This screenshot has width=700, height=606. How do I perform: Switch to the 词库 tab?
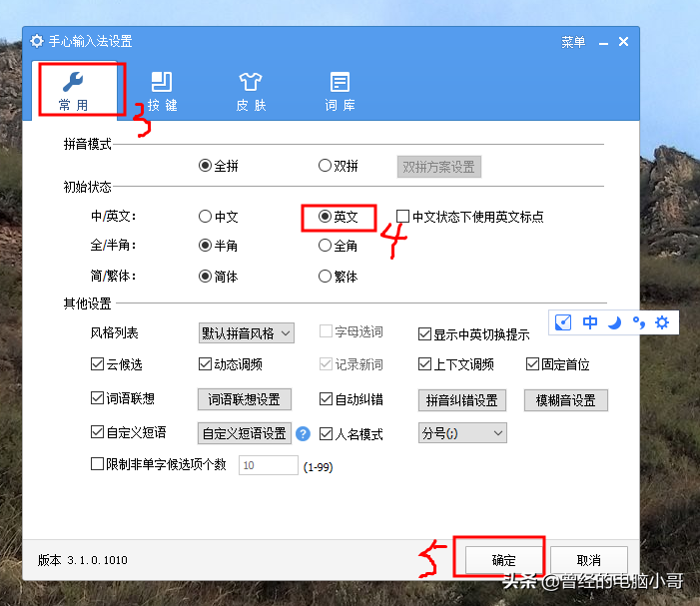point(341,91)
